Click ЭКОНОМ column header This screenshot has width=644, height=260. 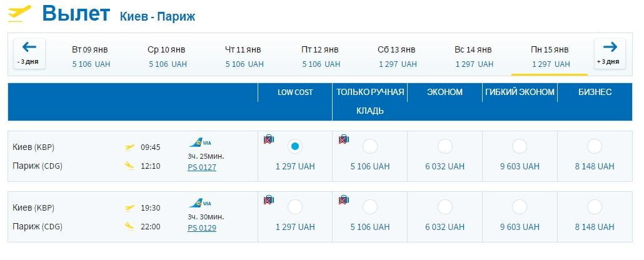[x=445, y=92]
